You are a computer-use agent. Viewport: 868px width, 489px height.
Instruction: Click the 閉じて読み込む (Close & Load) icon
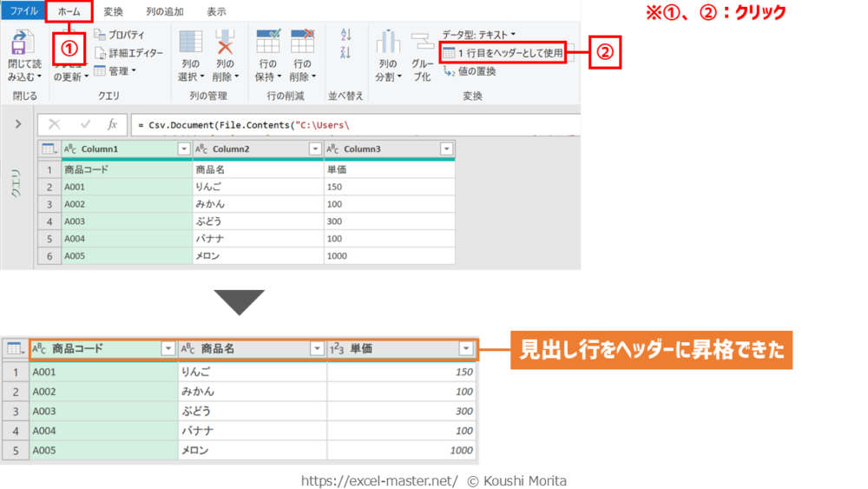[x=24, y=43]
